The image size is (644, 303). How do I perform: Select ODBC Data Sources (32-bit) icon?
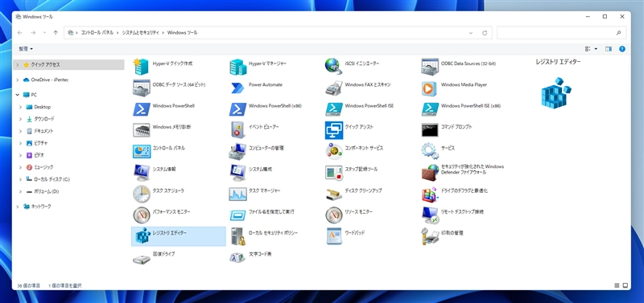pyautogui.click(x=430, y=67)
